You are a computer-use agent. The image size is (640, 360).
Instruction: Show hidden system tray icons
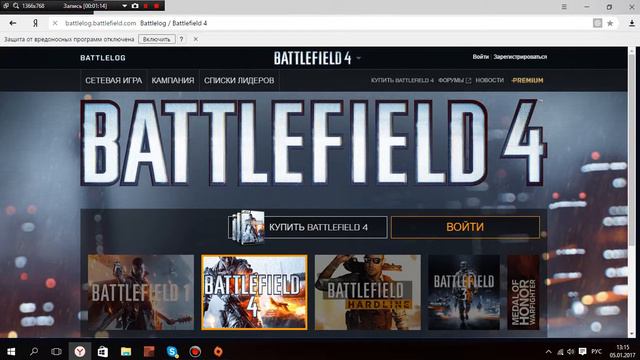(x=549, y=351)
